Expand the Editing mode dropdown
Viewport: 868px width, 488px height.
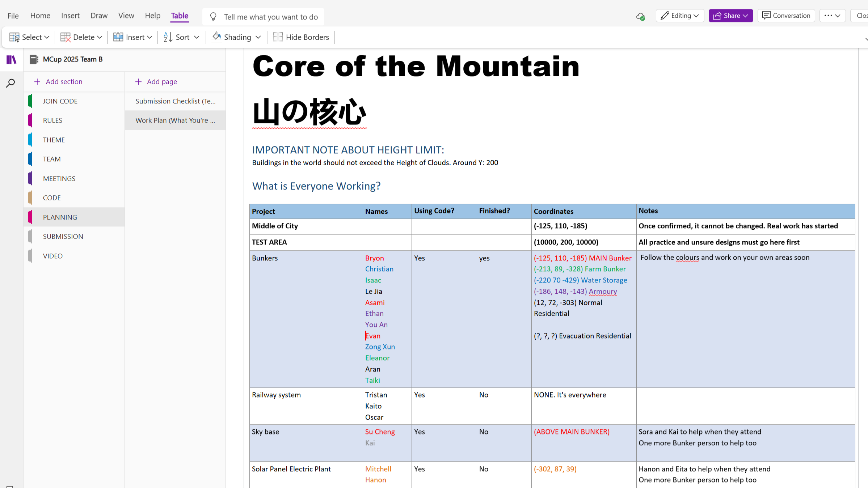[680, 16]
